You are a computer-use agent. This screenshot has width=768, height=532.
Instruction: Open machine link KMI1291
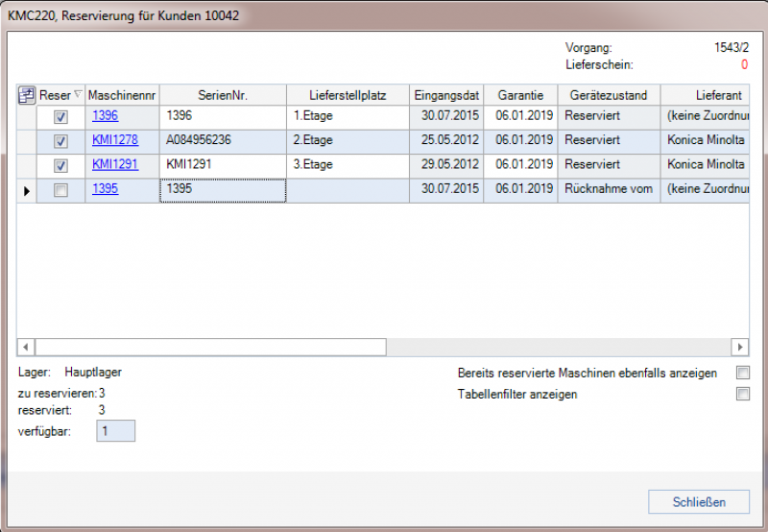(x=114, y=164)
